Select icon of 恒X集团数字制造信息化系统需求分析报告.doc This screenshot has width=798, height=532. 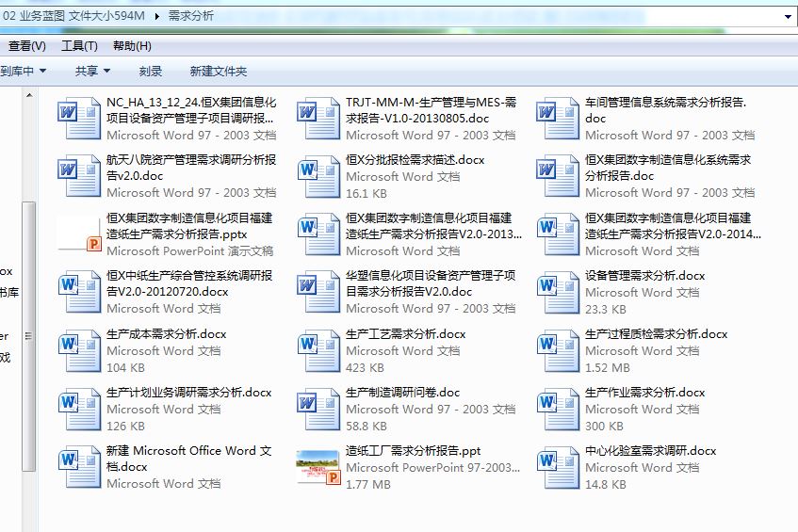(x=557, y=175)
